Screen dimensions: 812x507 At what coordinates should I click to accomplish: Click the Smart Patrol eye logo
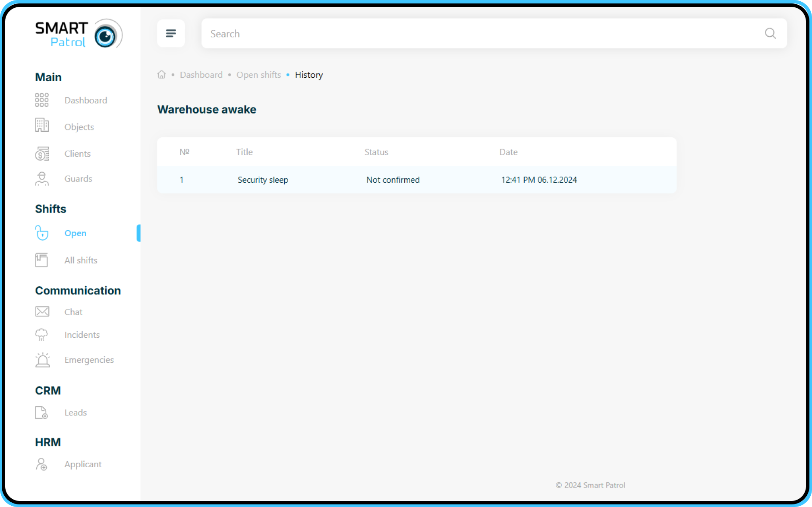tap(106, 35)
